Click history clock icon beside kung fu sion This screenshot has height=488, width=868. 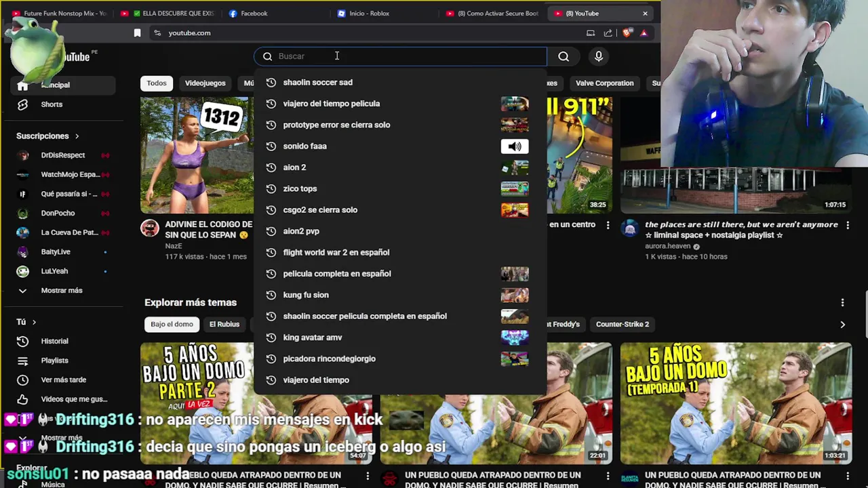point(271,295)
